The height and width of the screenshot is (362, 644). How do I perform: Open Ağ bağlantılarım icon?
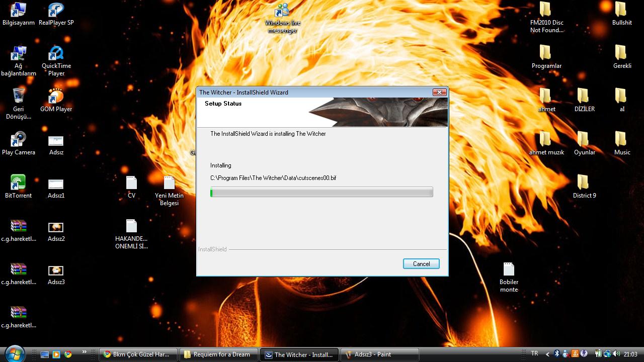click(x=19, y=61)
